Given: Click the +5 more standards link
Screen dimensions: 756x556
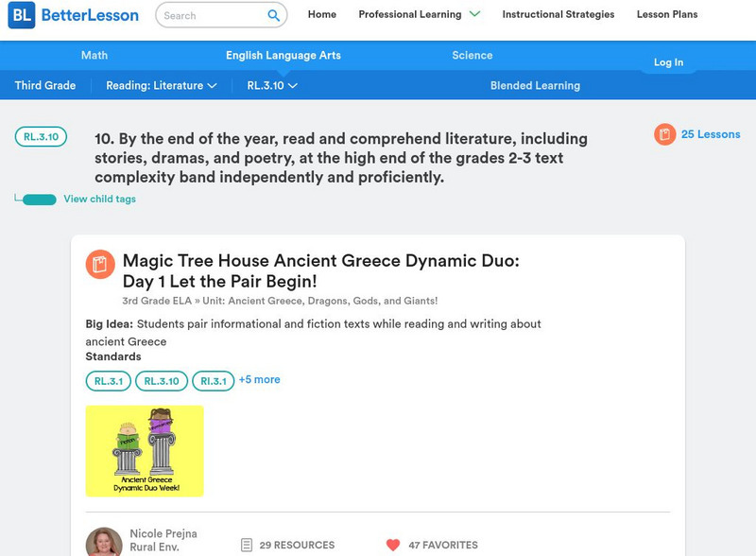Looking at the screenshot, I should pyautogui.click(x=259, y=379).
